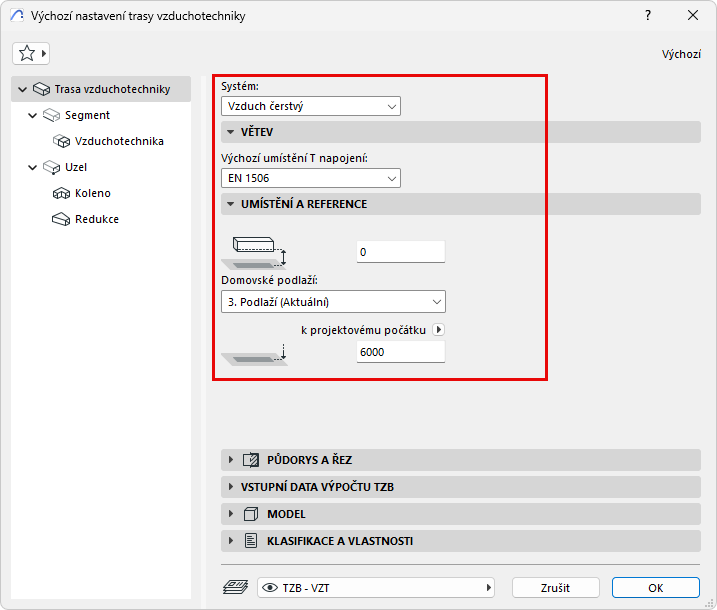The height and width of the screenshot is (610, 717).
Task: Toggle the eye icon on TZB - VZT layer
Action: (x=270, y=588)
